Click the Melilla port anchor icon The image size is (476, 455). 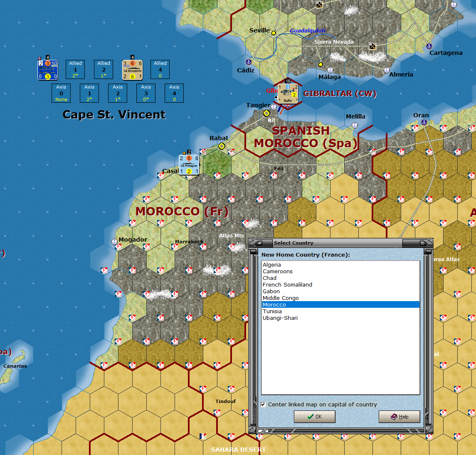point(355,125)
